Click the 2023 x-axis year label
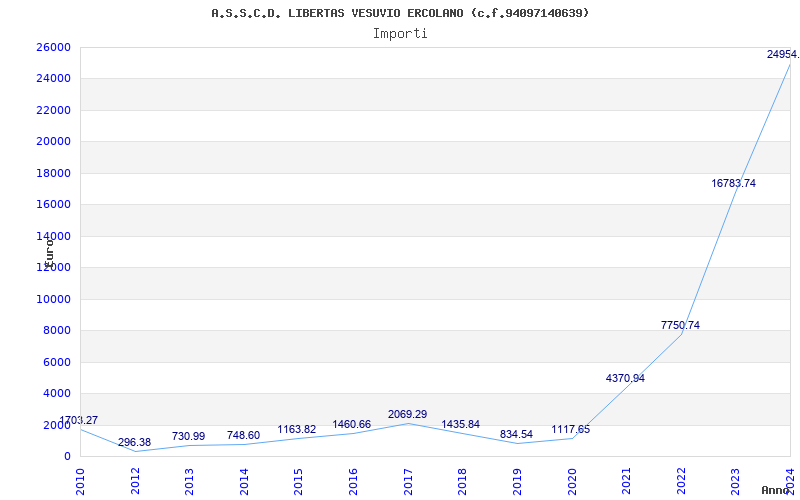This screenshot has width=800, height=500. coord(735,481)
